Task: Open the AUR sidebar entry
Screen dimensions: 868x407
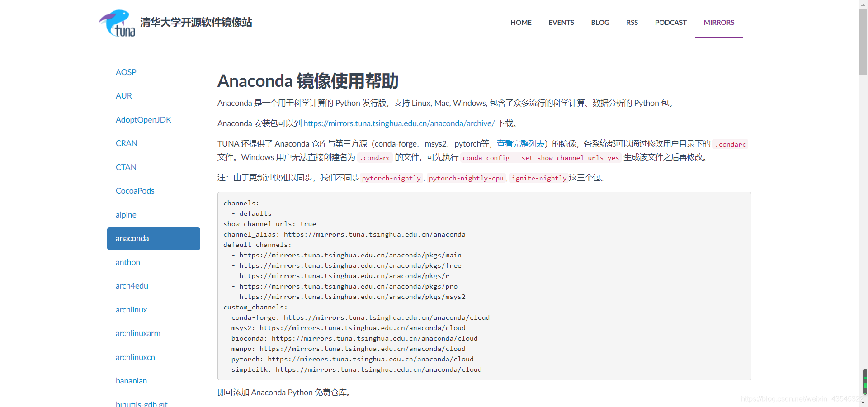Action: 124,96
